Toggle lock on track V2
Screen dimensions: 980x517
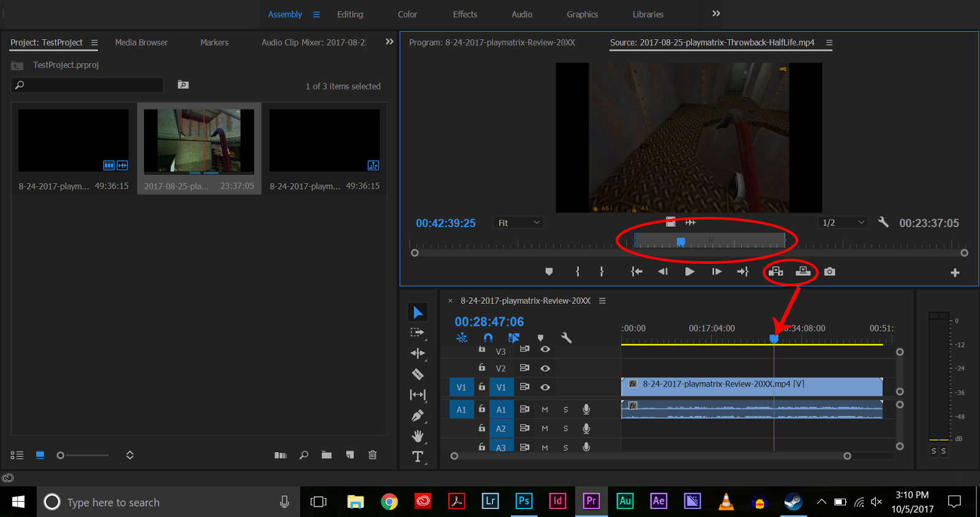tap(482, 368)
